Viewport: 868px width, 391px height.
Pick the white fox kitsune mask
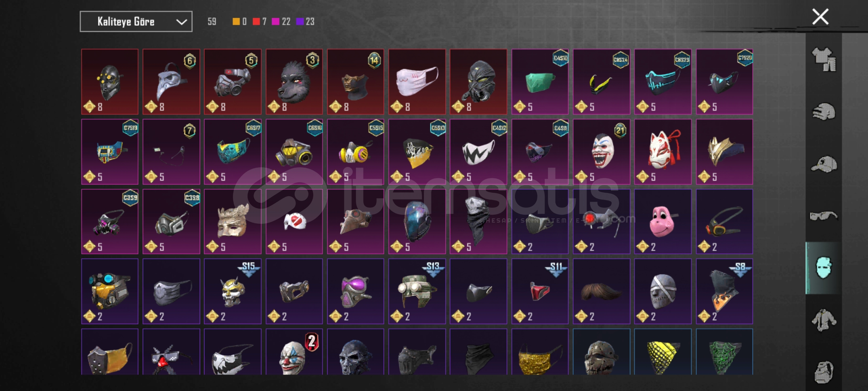(x=663, y=152)
